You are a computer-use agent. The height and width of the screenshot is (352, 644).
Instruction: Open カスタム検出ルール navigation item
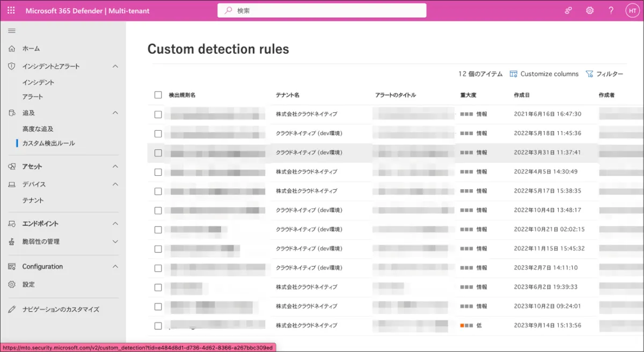point(48,143)
